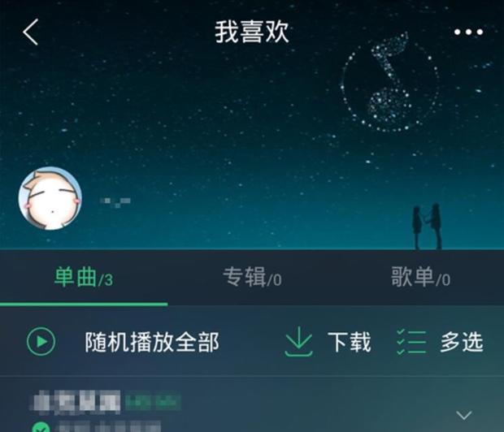Screen dimensions: 504x432
Task: Tap the starry music note logo
Action: 390,82
